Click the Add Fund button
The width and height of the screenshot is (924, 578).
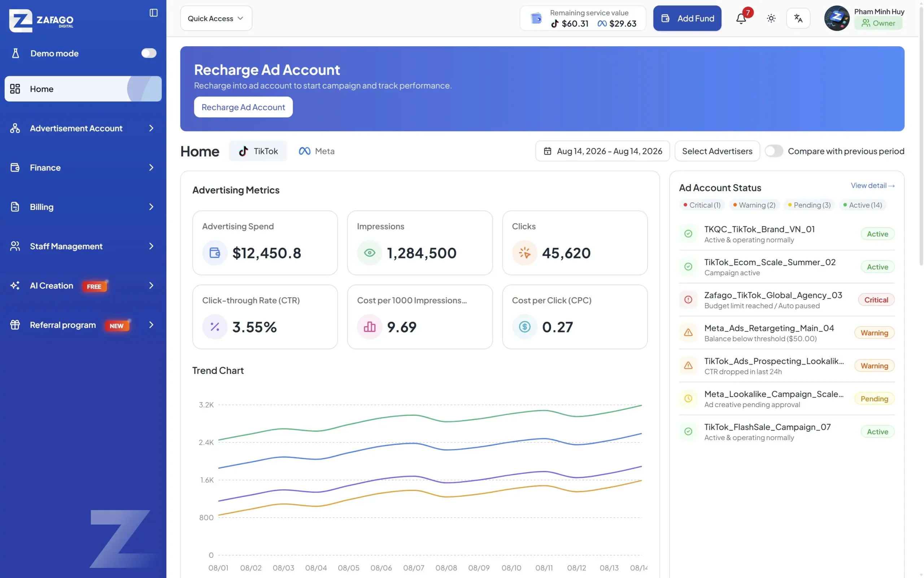pos(687,18)
